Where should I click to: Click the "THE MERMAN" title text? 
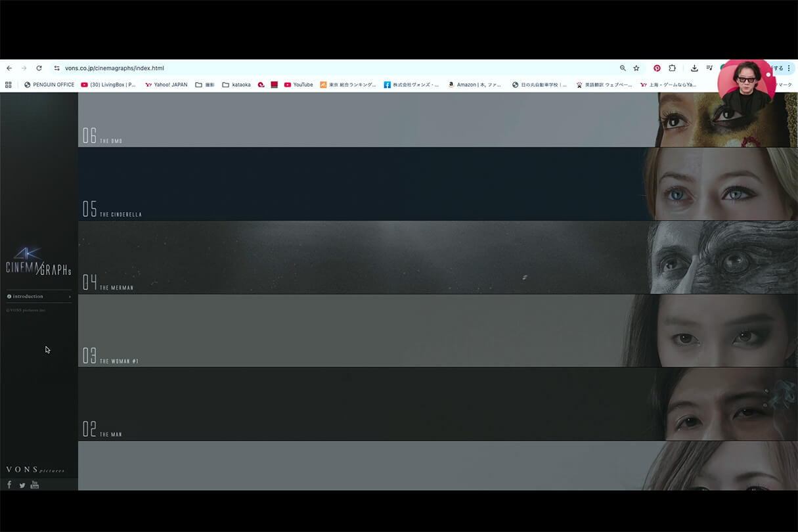(x=116, y=288)
